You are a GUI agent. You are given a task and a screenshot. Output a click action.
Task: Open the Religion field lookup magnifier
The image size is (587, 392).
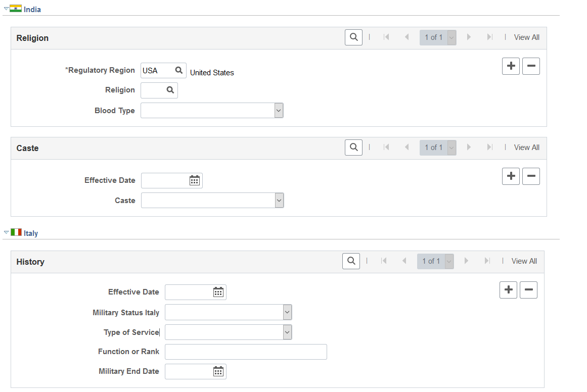(170, 90)
